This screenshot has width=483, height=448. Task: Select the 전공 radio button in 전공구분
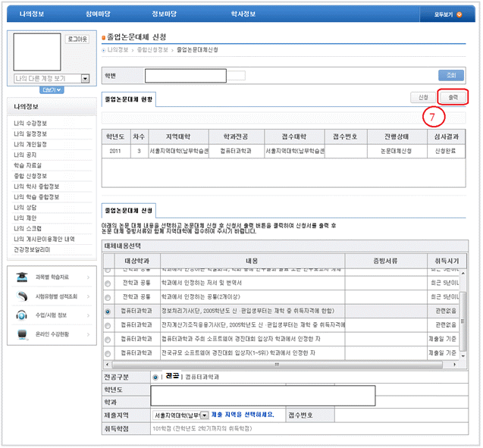(155, 377)
